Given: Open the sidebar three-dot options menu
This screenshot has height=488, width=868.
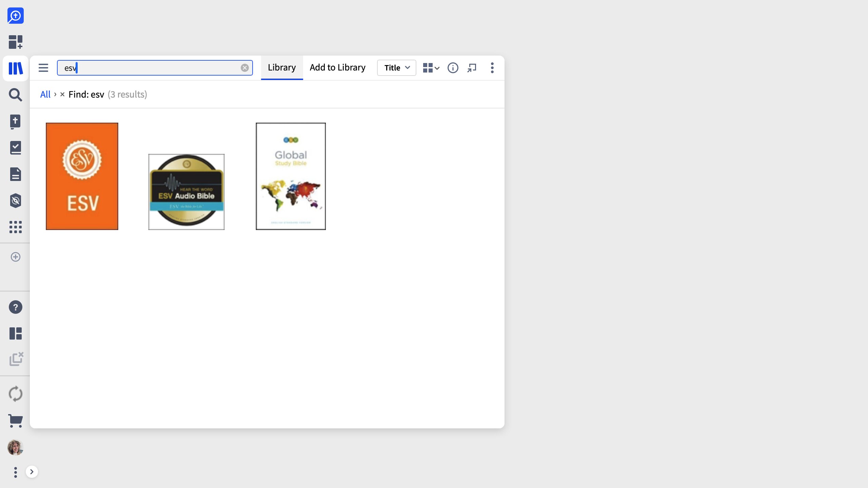Looking at the screenshot, I should [16, 472].
